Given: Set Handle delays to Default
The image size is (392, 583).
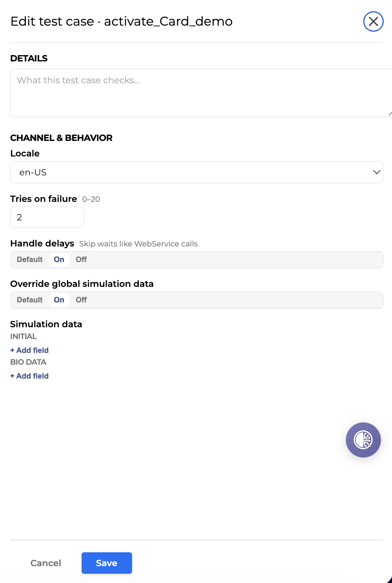Looking at the screenshot, I should click(x=30, y=260).
